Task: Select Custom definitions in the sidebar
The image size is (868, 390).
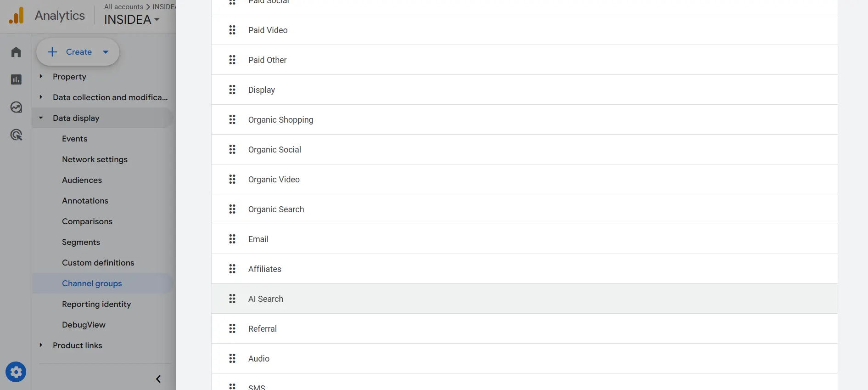Action: [x=98, y=262]
